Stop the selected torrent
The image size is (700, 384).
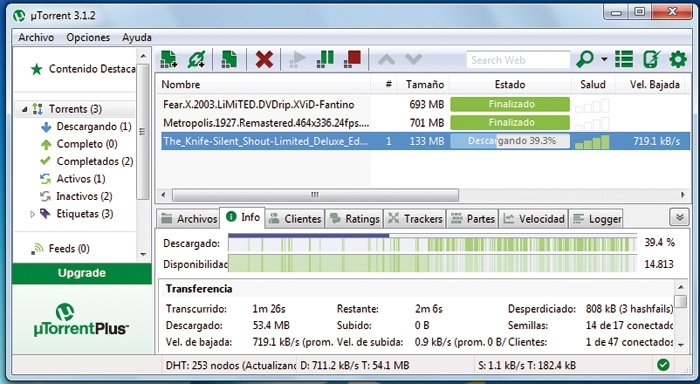353,59
